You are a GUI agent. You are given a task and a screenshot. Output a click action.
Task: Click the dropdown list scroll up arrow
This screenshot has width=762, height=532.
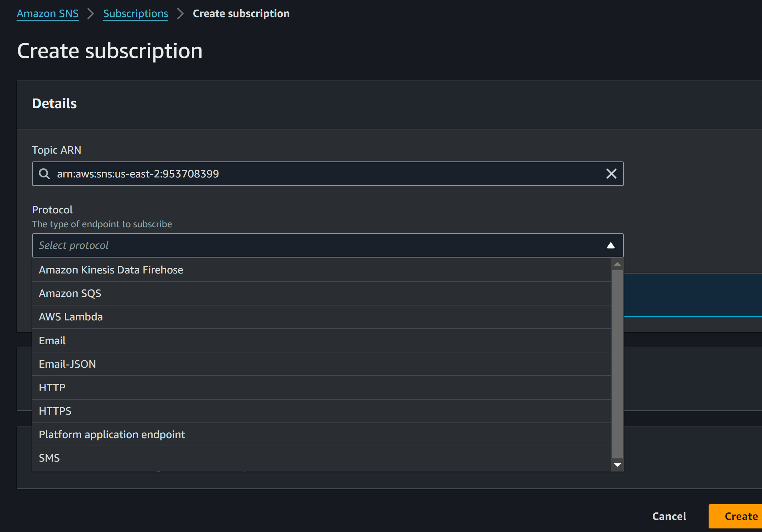tap(617, 264)
